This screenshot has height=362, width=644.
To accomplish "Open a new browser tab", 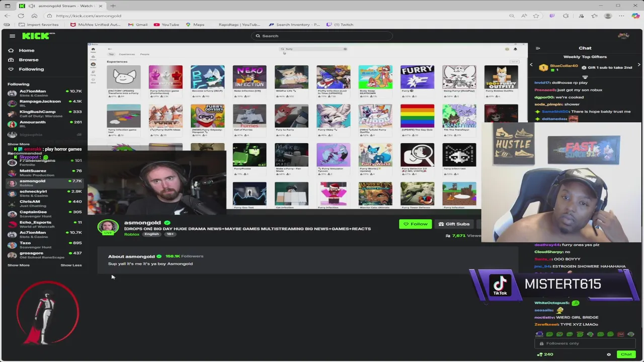I will coord(113,6).
